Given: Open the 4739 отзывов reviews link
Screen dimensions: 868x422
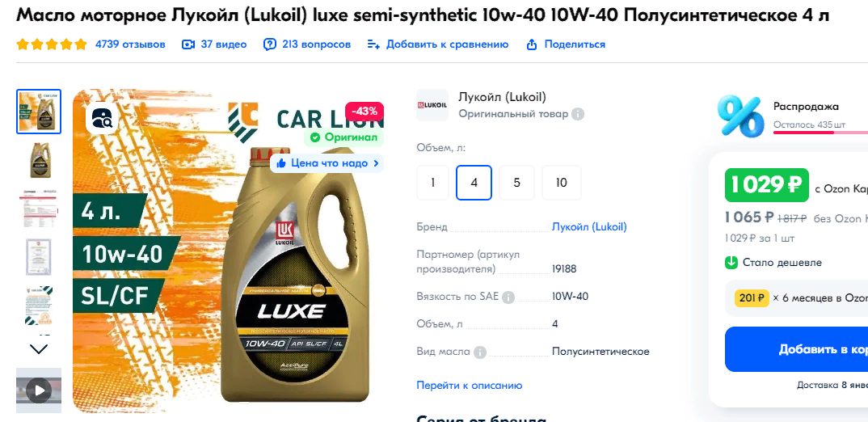Looking at the screenshot, I should 130,44.
